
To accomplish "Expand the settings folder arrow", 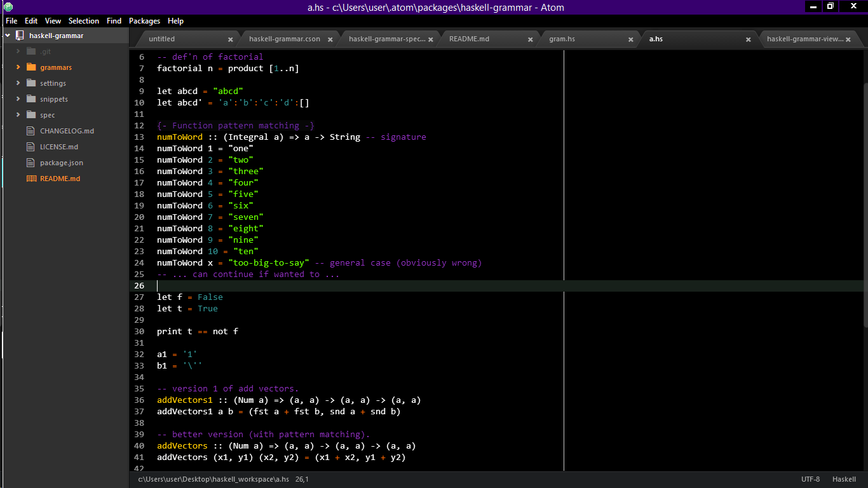I will click(18, 83).
